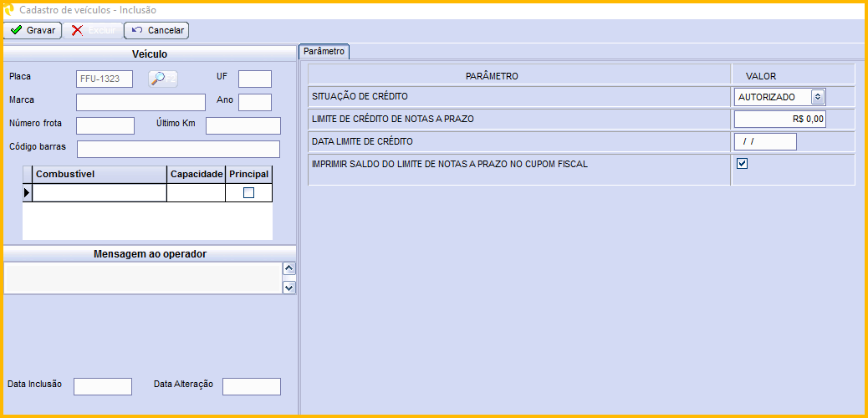Click message box scroll down arrow
Viewport: 868px width, 418px height.
tap(289, 288)
